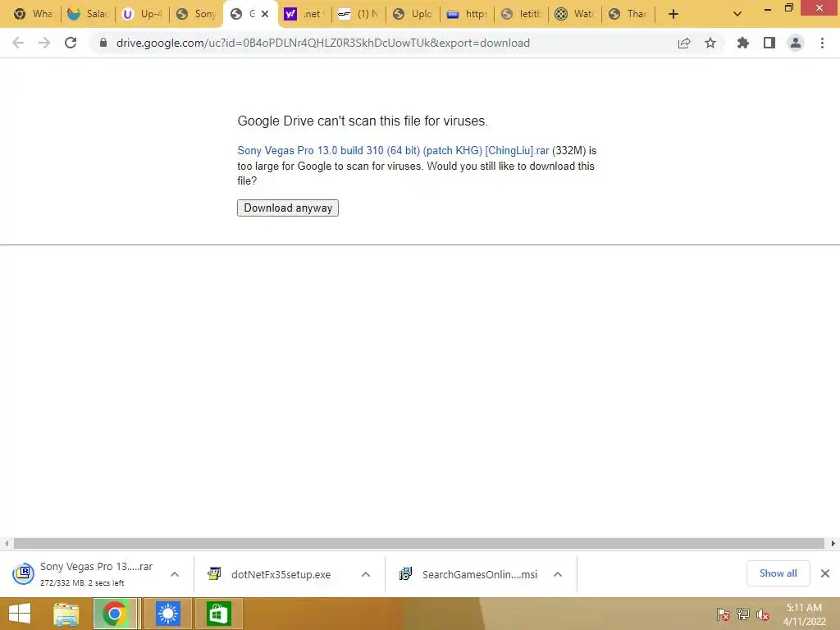Close the downloads bar

825,573
